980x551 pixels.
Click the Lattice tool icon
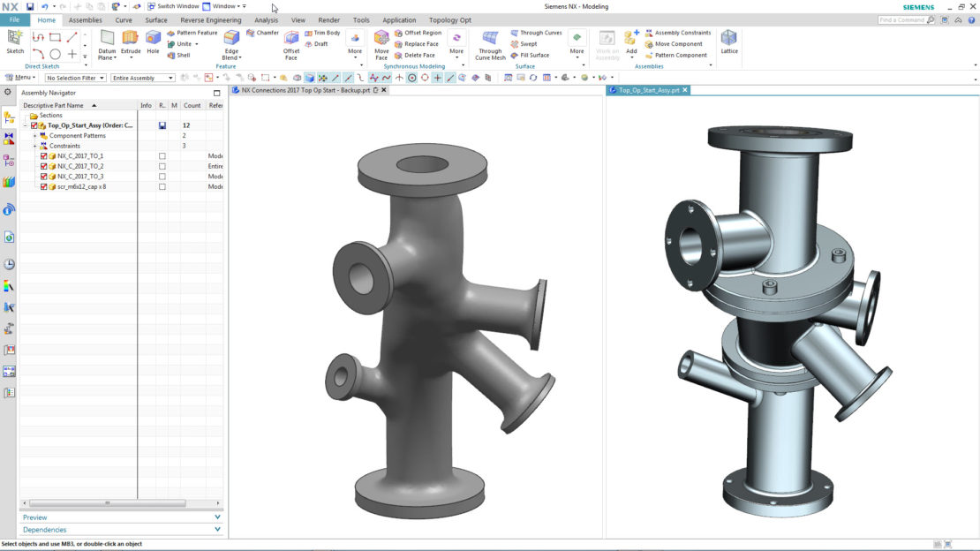[x=728, y=41]
